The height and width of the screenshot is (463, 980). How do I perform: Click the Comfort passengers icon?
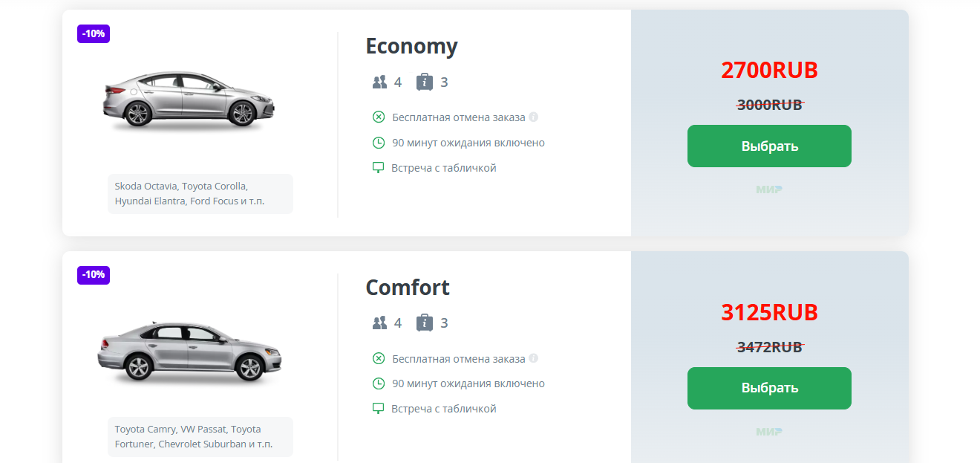(x=380, y=323)
